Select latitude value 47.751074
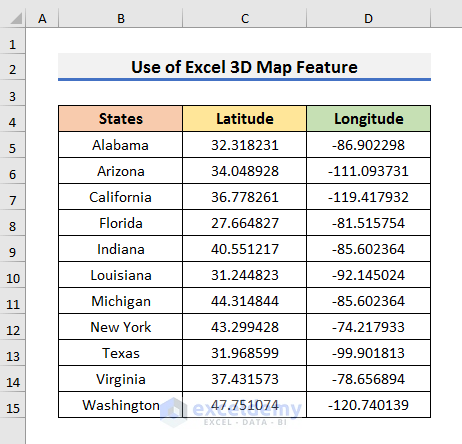462x444 pixels. coord(245,405)
